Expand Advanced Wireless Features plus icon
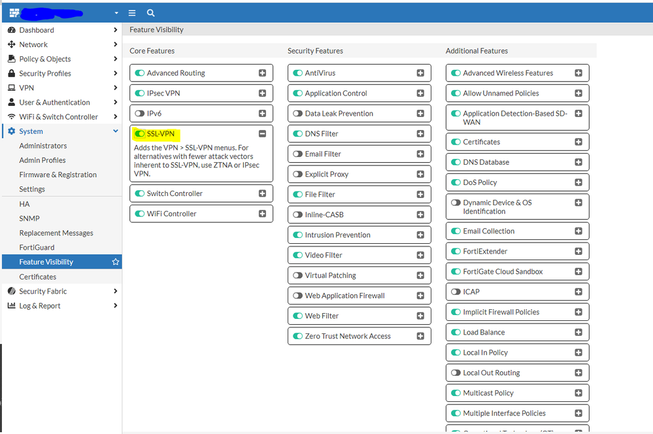Image resolution: width=653 pixels, height=434 pixels. [x=578, y=73]
